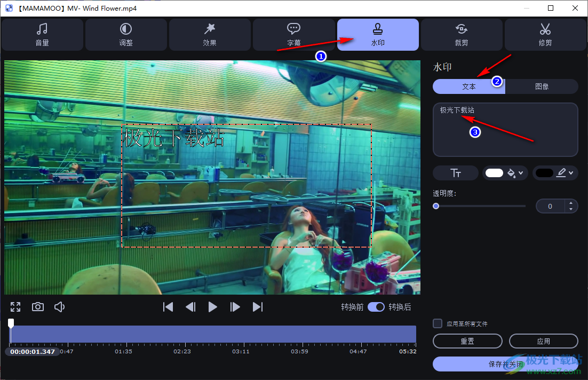The width and height of the screenshot is (588, 380).
Task: Switch watermark type to 图像 (image)
Action: pos(542,86)
